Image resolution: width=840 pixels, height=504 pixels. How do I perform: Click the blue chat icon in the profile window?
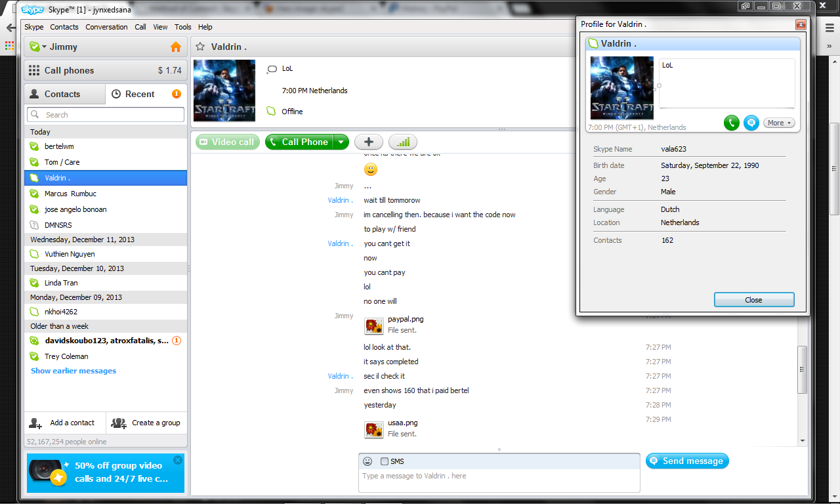tap(751, 123)
